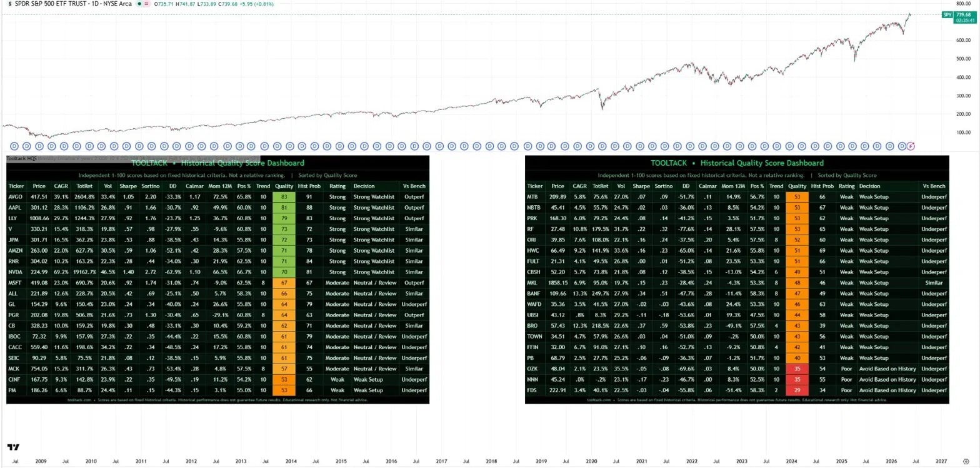Screen dimensions: 980x468
Task: Click the 2020 label on the time axis
Action: 591,461
